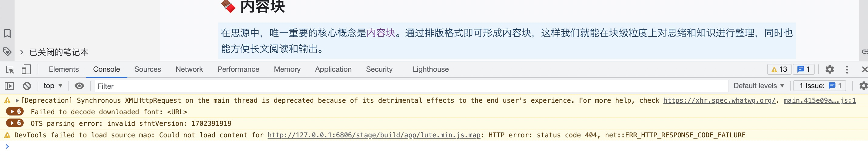Open the xhr.spec.whatwg.org link

coord(719,101)
